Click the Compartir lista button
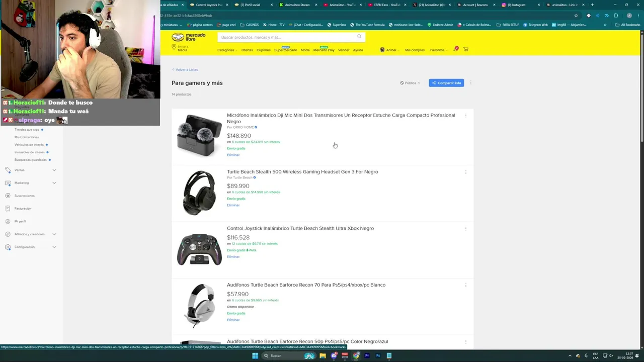 (446, 83)
